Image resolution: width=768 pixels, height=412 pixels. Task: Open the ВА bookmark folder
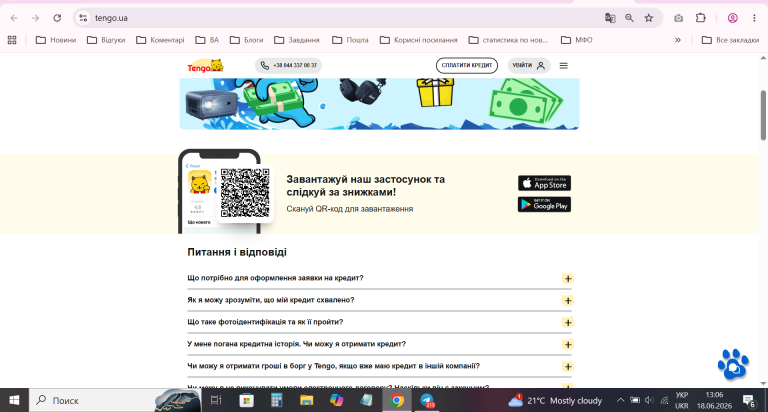(x=207, y=40)
